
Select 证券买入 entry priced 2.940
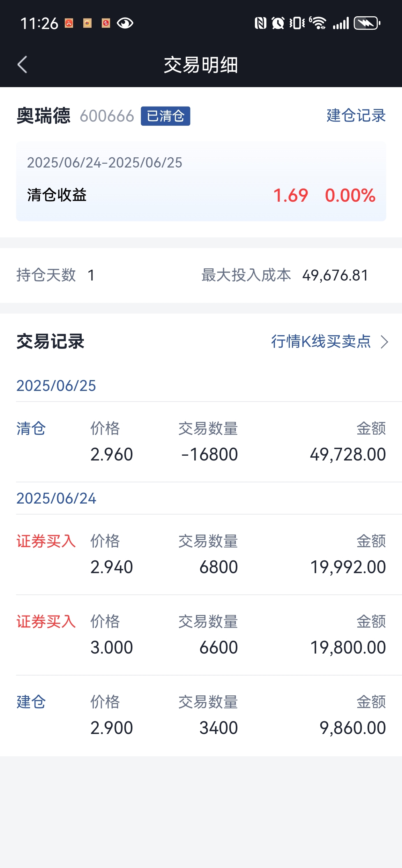[x=201, y=554]
